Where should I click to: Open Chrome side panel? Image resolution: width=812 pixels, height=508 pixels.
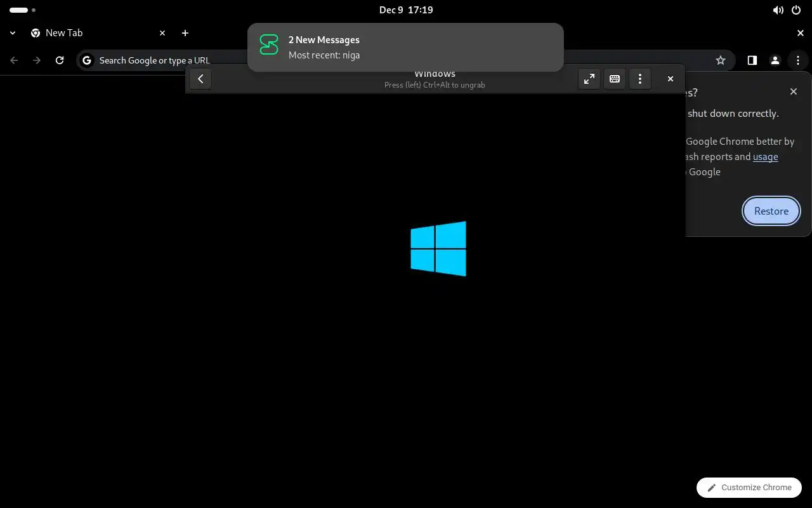coord(752,60)
